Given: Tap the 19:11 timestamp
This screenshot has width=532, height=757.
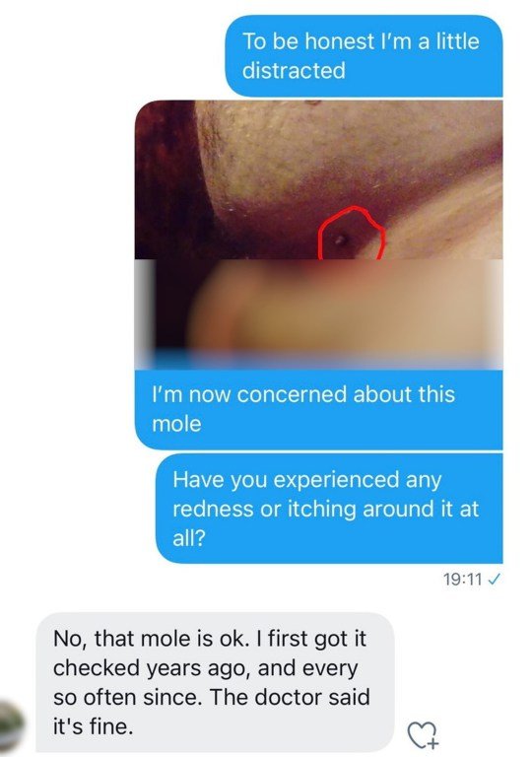Looking at the screenshot, I should [x=462, y=579].
